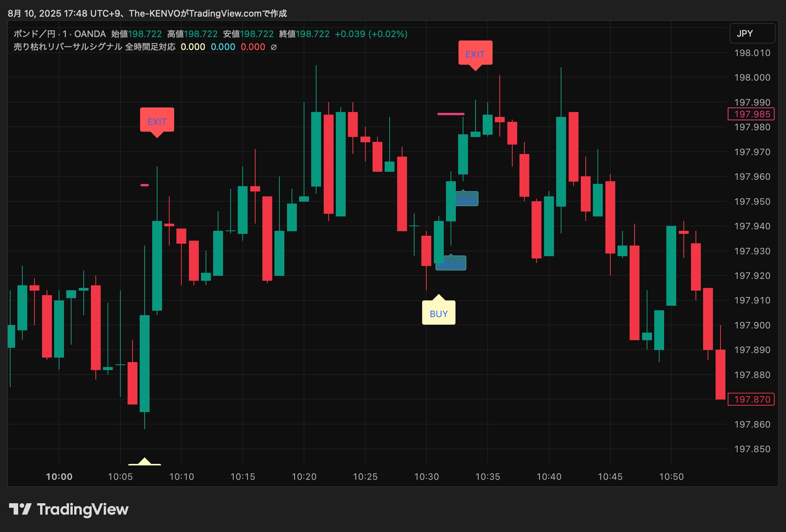Click the EXIT label near 10:34
The width and height of the screenshot is (786, 532).
pos(475,54)
